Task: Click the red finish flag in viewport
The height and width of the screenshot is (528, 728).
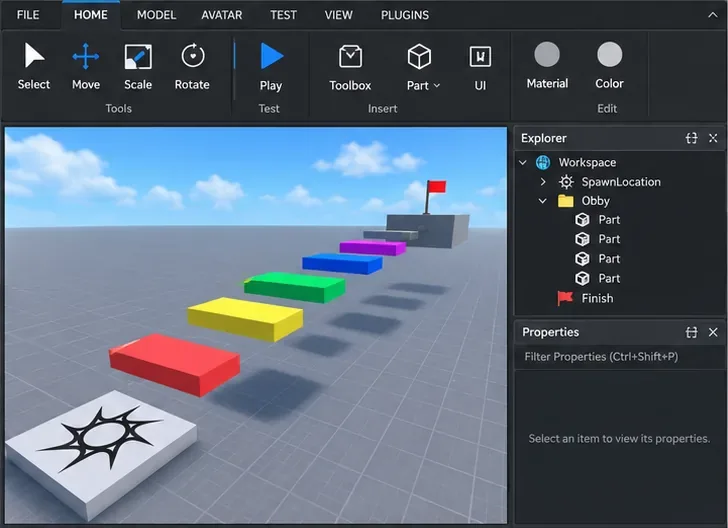Action: pyautogui.click(x=436, y=187)
